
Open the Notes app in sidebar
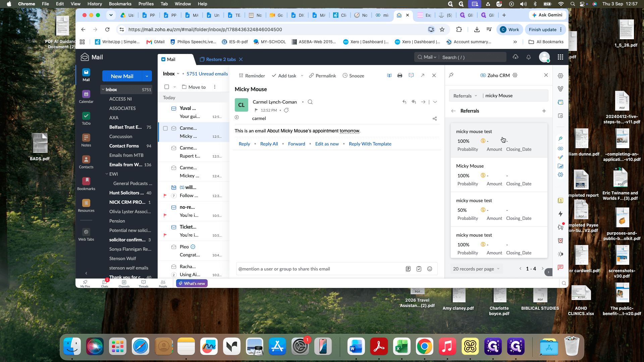[x=86, y=140]
